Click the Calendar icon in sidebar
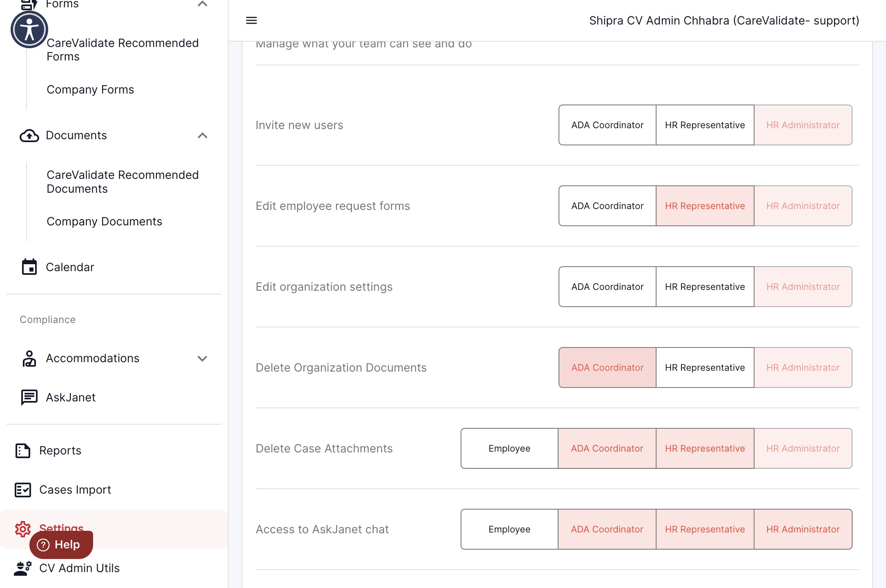The image size is (886, 588). (29, 267)
